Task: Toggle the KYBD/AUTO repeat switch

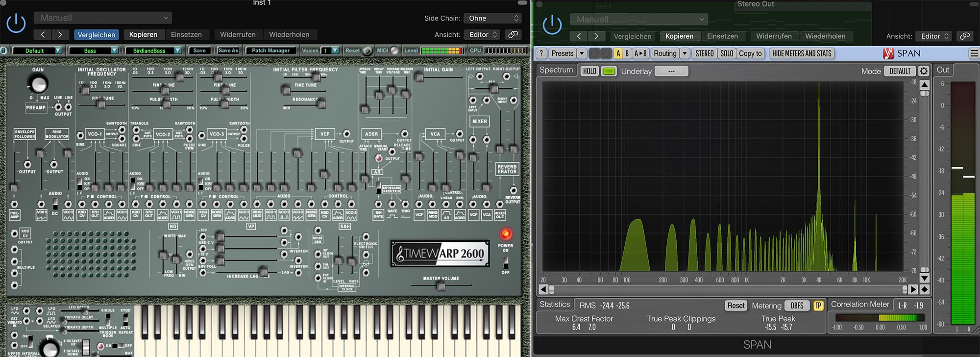Action: (x=125, y=320)
